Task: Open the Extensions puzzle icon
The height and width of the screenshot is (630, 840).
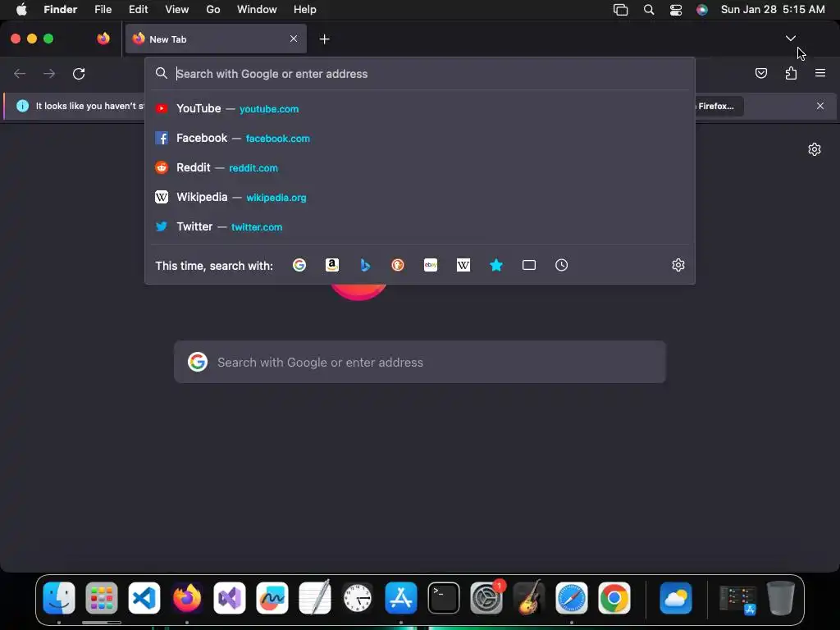Action: (x=792, y=73)
